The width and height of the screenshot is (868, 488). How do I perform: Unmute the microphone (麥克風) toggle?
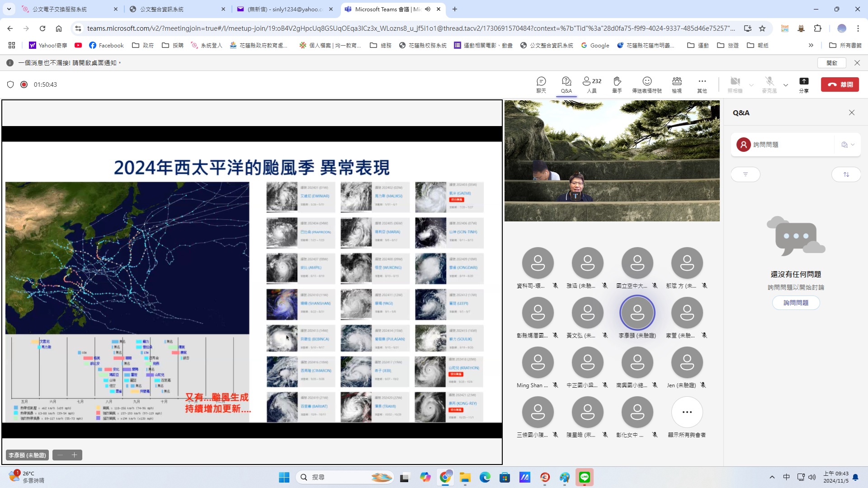(x=769, y=84)
